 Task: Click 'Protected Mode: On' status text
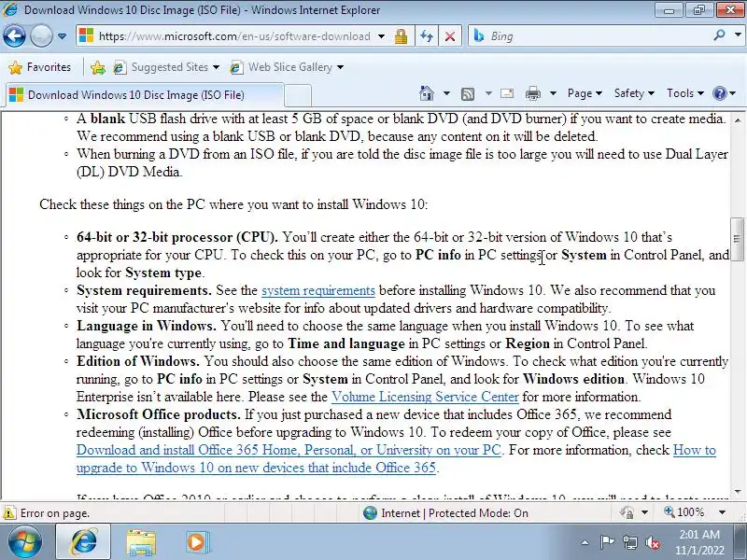point(478,513)
